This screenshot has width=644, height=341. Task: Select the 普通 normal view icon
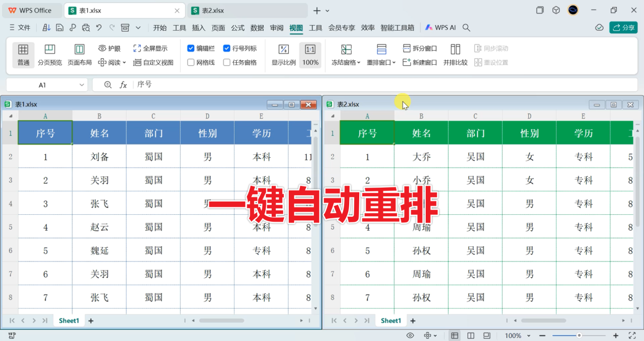click(x=23, y=49)
